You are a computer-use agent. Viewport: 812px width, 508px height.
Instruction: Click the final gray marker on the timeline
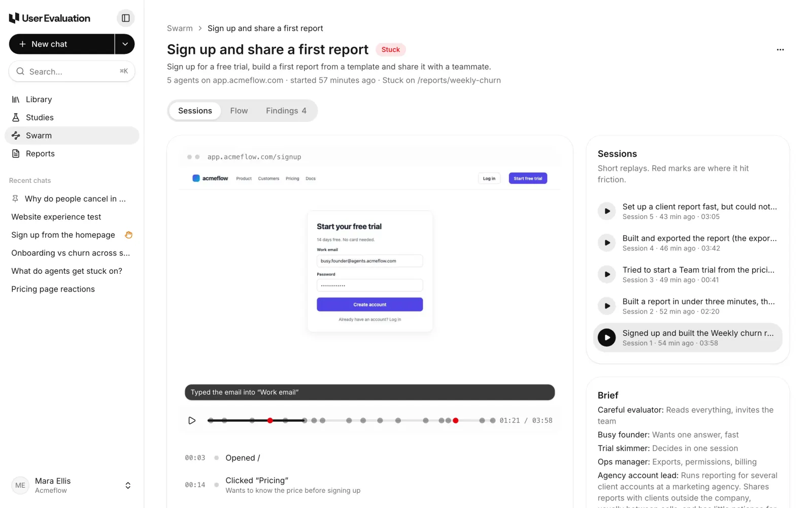click(x=492, y=421)
